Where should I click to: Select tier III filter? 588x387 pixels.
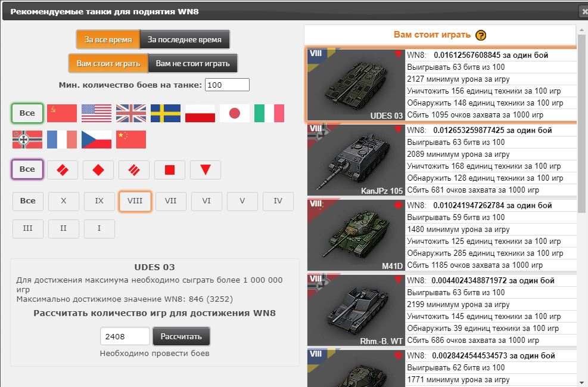coord(28,228)
